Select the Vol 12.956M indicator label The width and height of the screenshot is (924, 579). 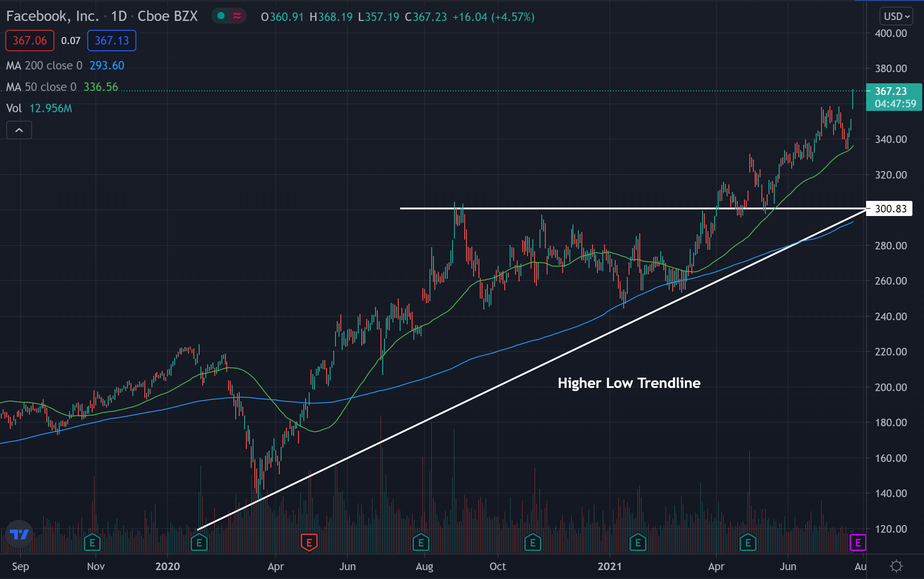click(x=39, y=108)
